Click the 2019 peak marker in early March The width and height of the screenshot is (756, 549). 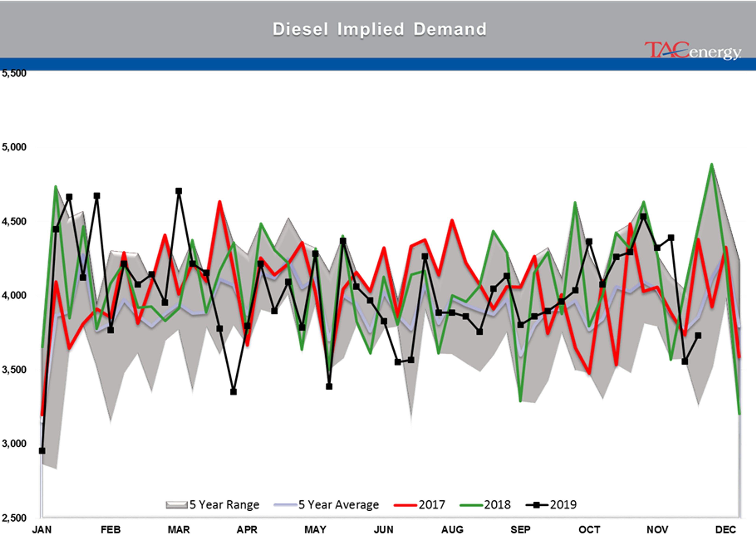179,191
